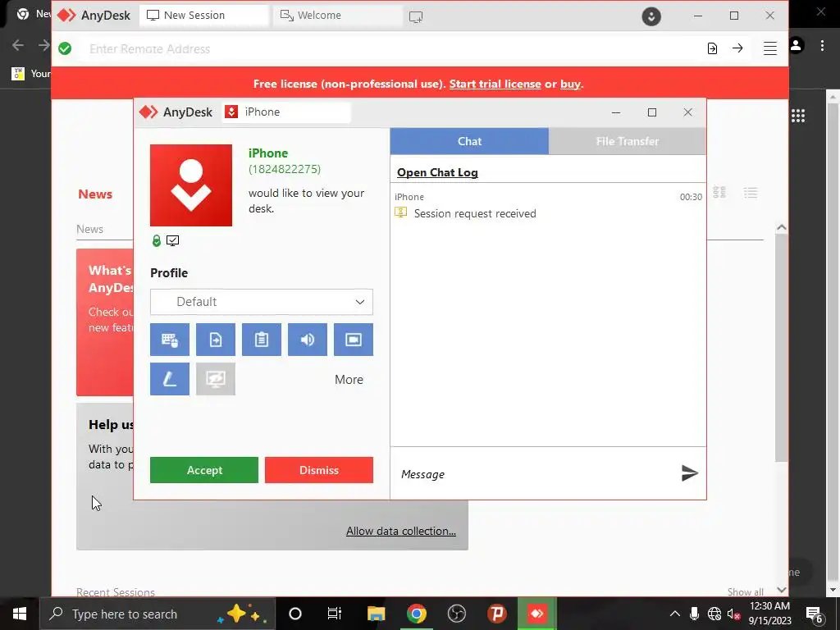Toggle keyboard and mouse control permission
Image resolution: width=840 pixels, height=630 pixels.
pyautogui.click(x=169, y=340)
